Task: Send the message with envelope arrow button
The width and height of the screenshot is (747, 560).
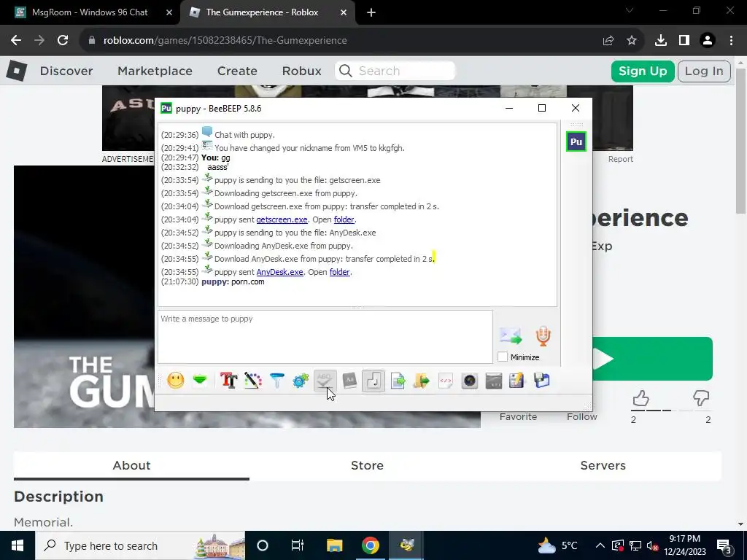Action: [511, 335]
